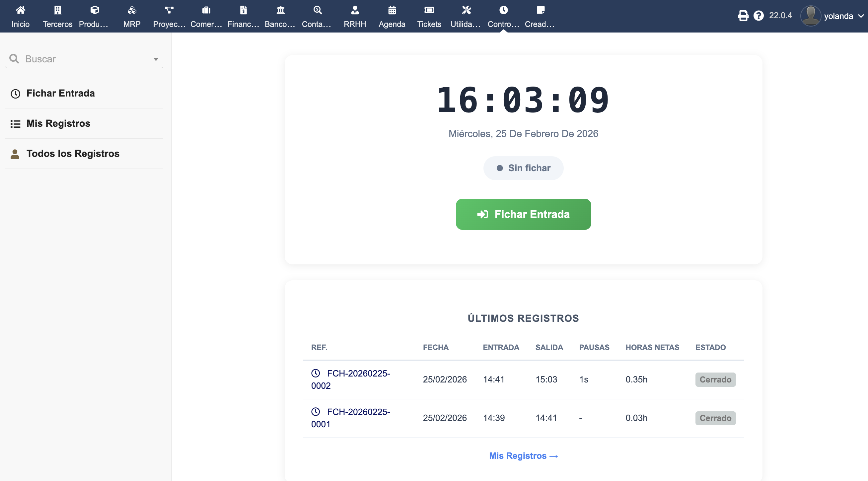The image size is (868, 481).
Task: Open the Inicio home icon
Action: point(21,10)
